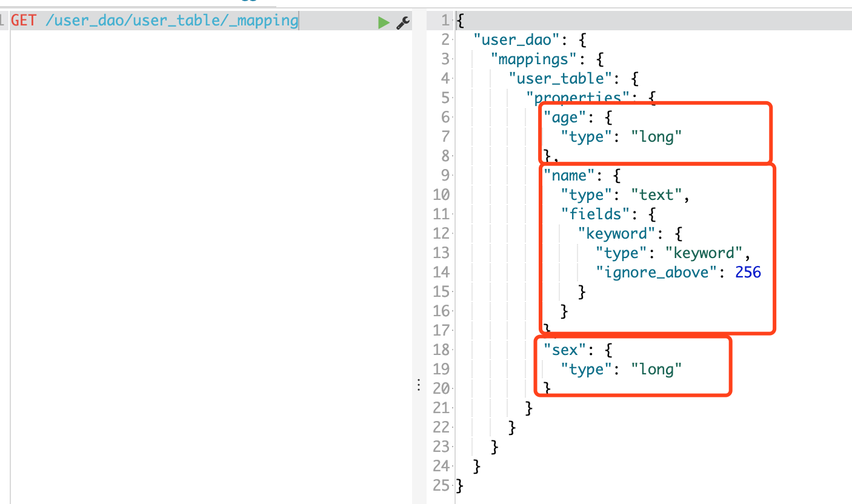Image resolution: width=852 pixels, height=504 pixels.
Task: Click line number 18 in response gutter
Action: click(442, 350)
